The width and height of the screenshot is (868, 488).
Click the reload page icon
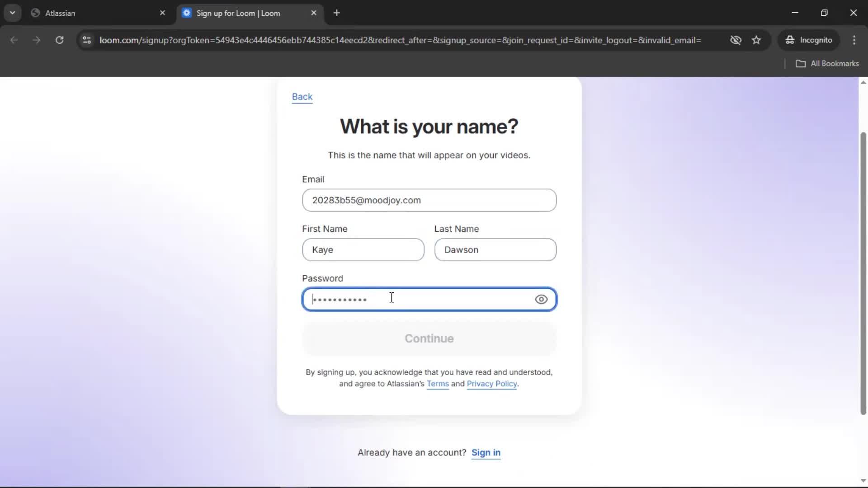59,40
